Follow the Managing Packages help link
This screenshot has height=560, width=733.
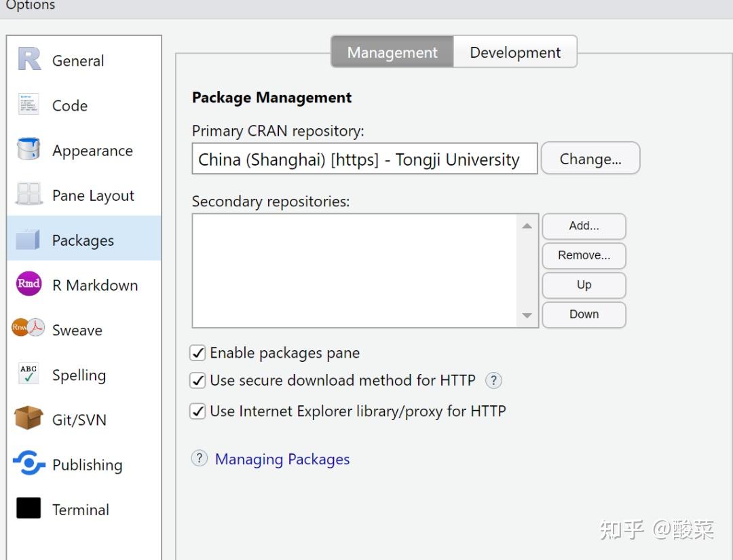tap(282, 460)
